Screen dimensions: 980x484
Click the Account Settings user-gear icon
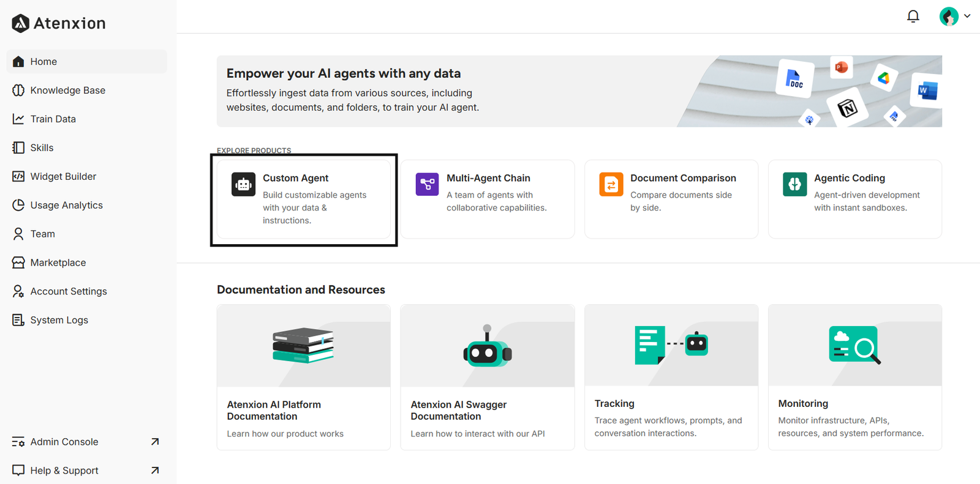(x=18, y=291)
